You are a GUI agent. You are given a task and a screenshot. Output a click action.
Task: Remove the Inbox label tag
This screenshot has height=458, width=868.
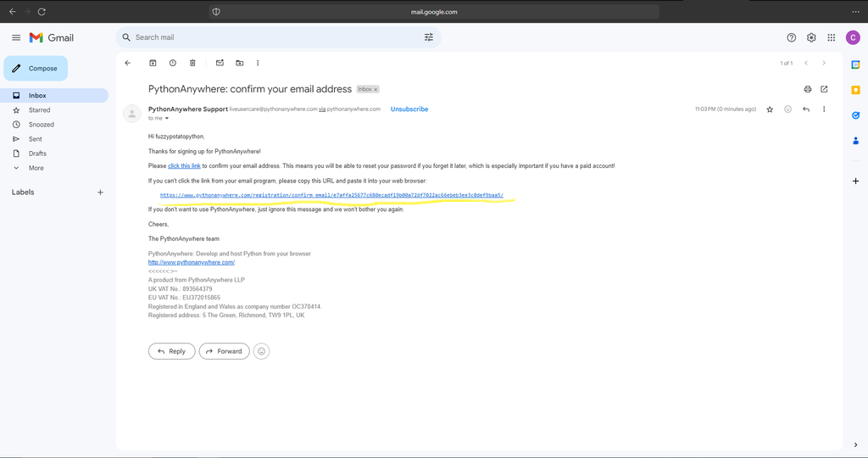376,89
